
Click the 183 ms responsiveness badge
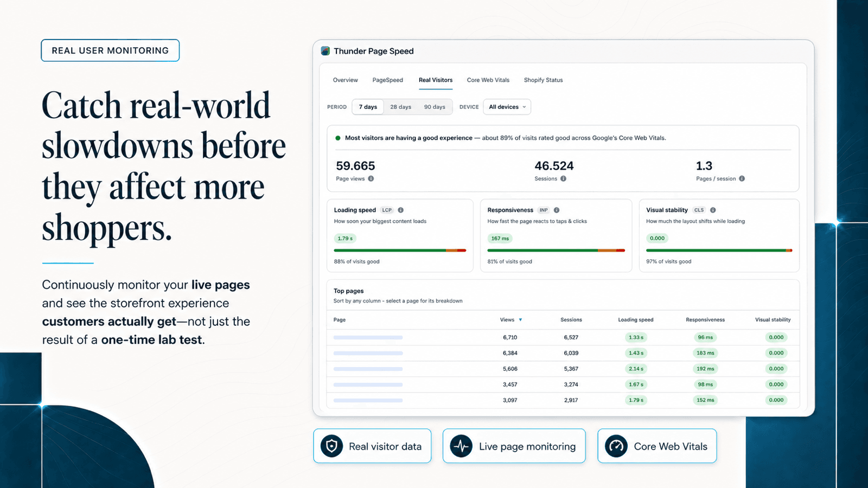click(x=705, y=353)
